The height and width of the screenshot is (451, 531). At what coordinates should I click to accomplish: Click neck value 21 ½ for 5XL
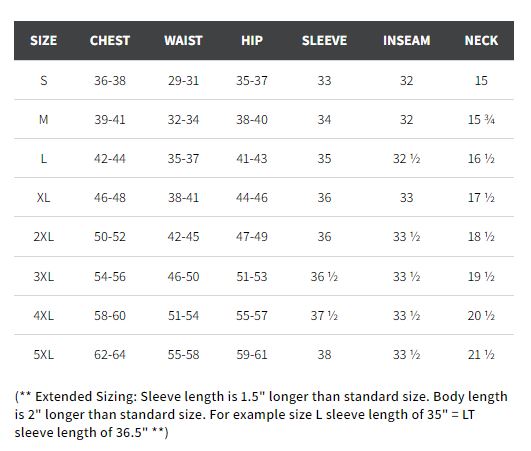click(481, 355)
